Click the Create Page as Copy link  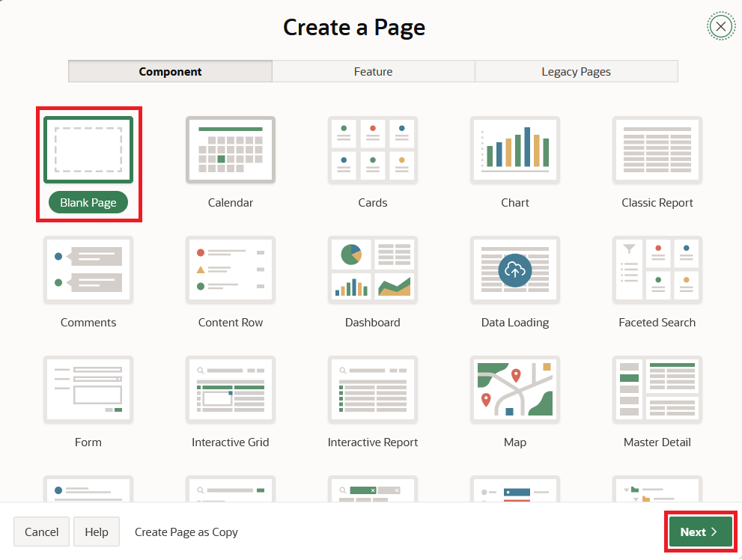click(186, 532)
